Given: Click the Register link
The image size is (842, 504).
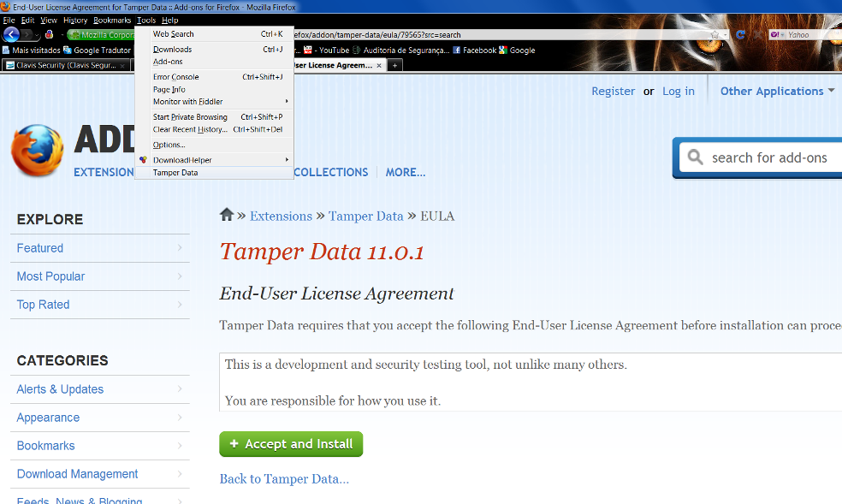Looking at the screenshot, I should click(614, 92).
